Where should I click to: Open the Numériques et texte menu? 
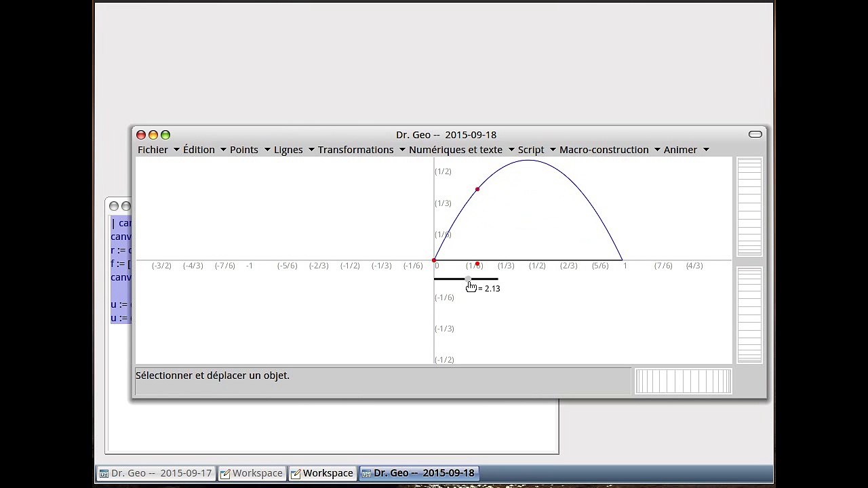[456, 150]
